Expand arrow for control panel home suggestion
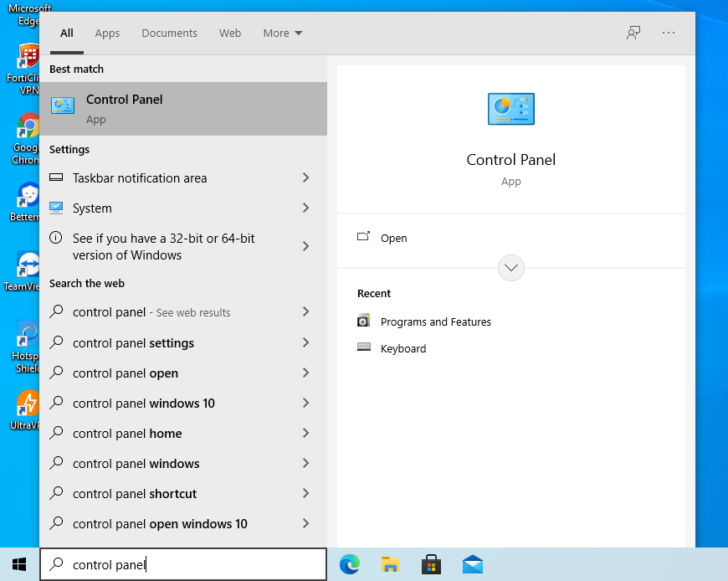The width and height of the screenshot is (728, 581). point(305,433)
